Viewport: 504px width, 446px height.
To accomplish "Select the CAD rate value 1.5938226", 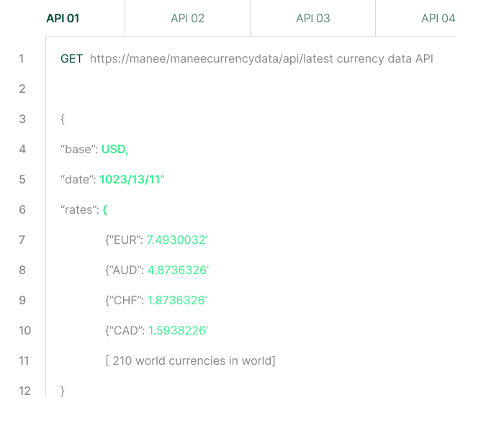I will pyautogui.click(x=178, y=331).
